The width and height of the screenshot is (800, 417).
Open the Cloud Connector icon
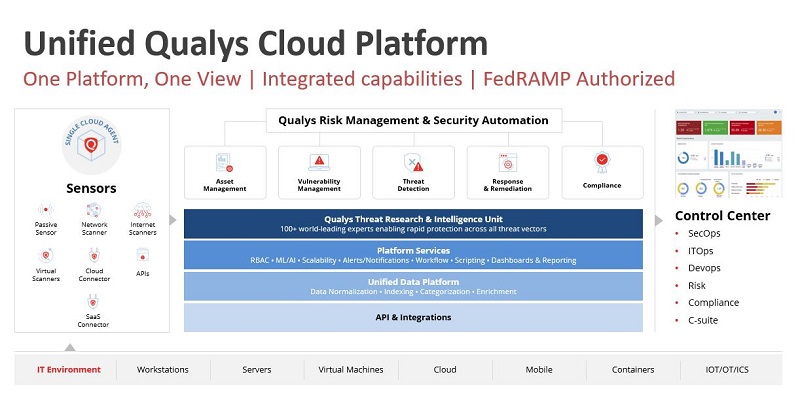[x=93, y=256]
